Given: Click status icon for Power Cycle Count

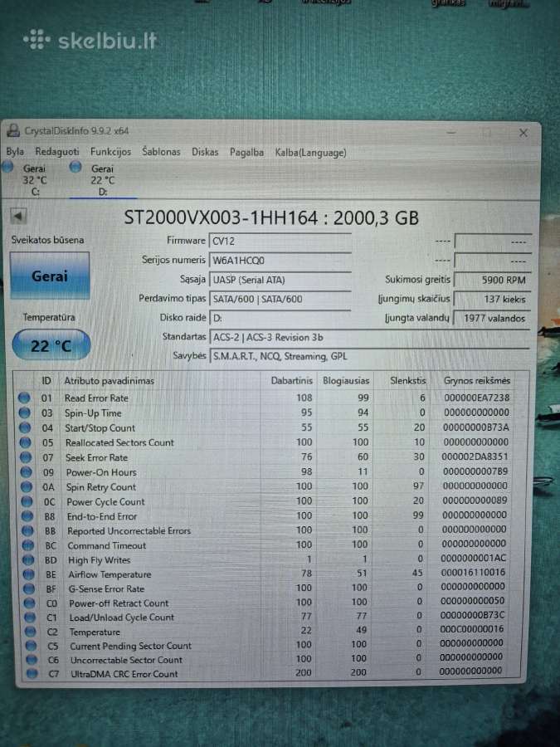Looking at the screenshot, I should 27,501.
